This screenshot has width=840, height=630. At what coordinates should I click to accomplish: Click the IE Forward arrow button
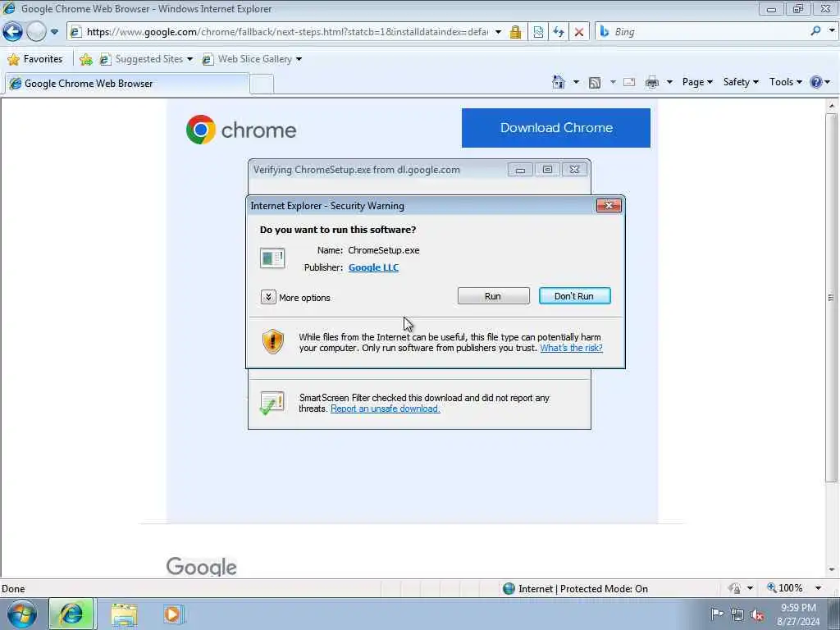[36, 32]
